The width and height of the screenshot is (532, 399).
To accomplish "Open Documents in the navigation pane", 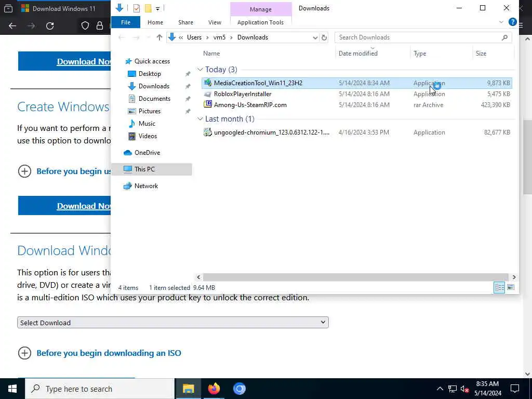I will pos(154,99).
